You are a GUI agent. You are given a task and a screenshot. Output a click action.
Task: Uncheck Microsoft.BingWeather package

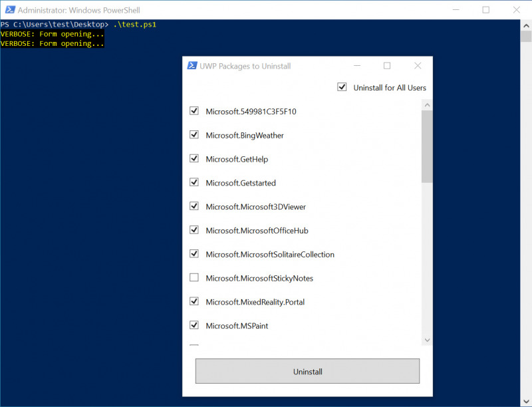click(x=194, y=134)
